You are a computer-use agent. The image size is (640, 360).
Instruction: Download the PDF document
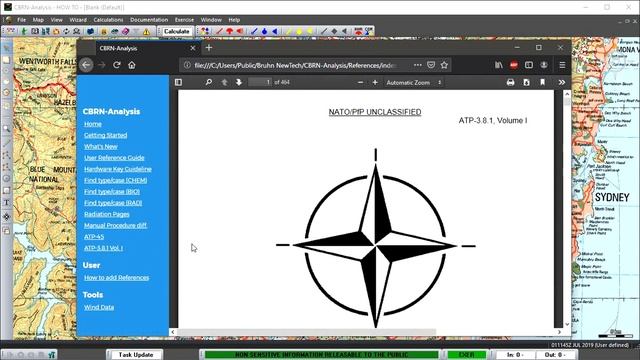pyautogui.click(x=527, y=82)
